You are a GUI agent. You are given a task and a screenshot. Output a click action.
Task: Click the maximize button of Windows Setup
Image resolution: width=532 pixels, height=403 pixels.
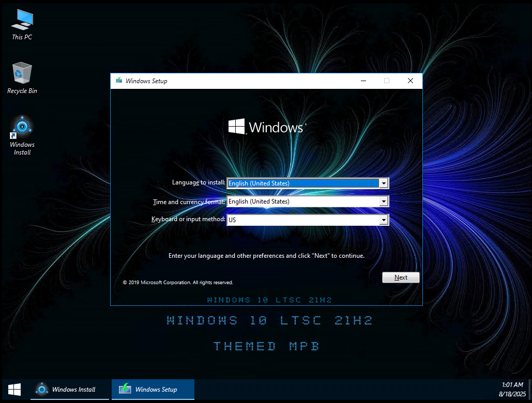click(x=386, y=81)
